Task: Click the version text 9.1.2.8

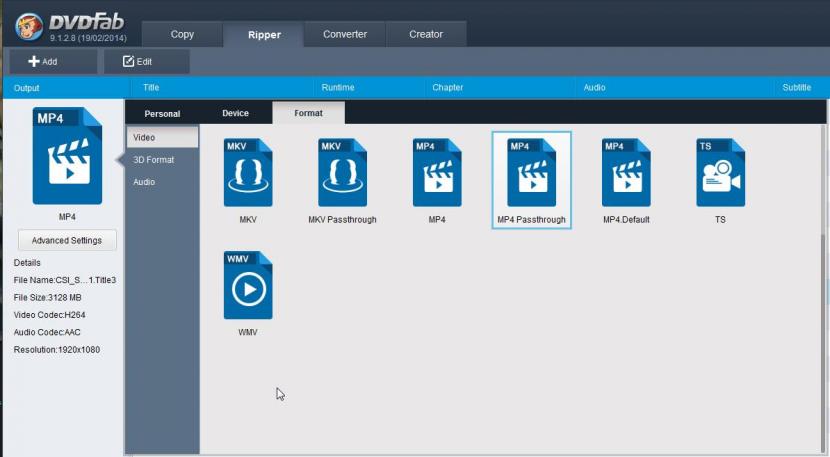Action: click(x=88, y=38)
